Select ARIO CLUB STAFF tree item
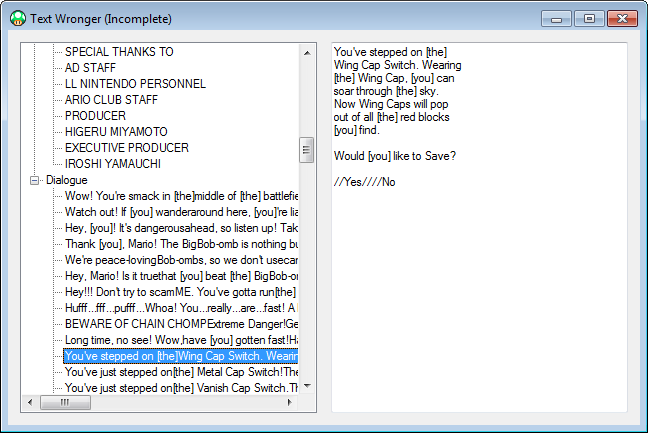The width and height of the screenshot is (648, 433). pos(111,100)
